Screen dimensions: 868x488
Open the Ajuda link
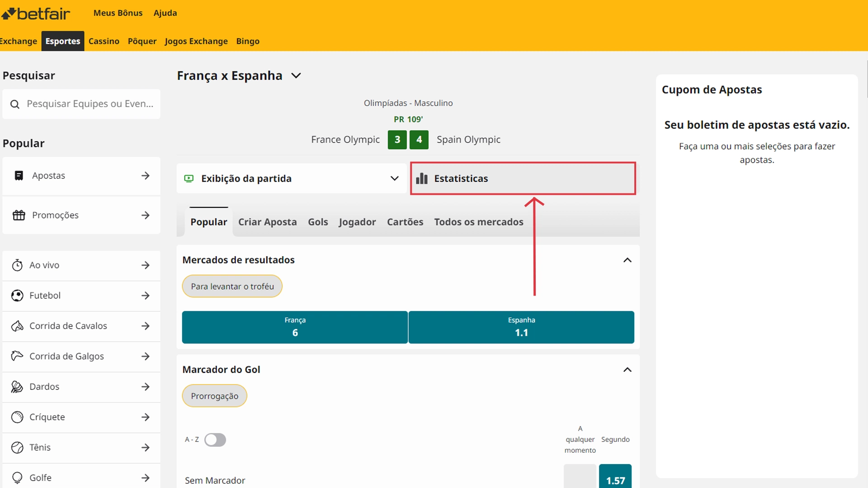coord(165,13)
